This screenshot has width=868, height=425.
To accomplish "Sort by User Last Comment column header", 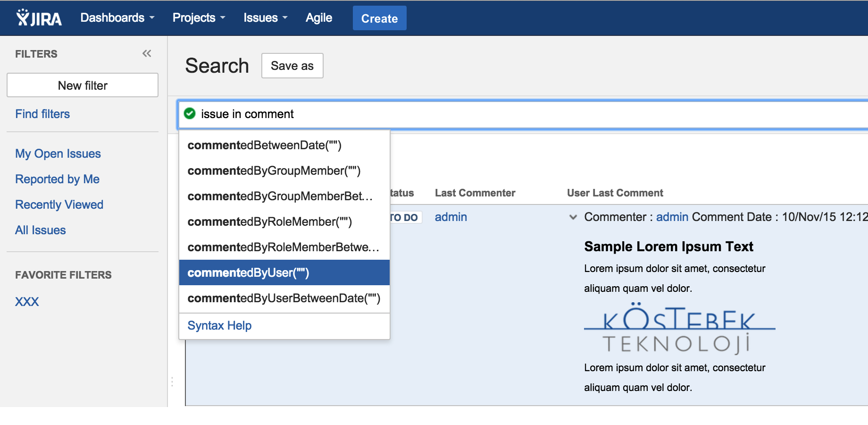I will 615,193.
